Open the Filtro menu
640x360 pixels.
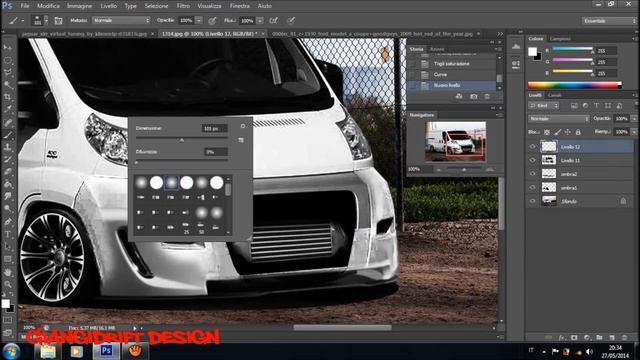[183, 6]
